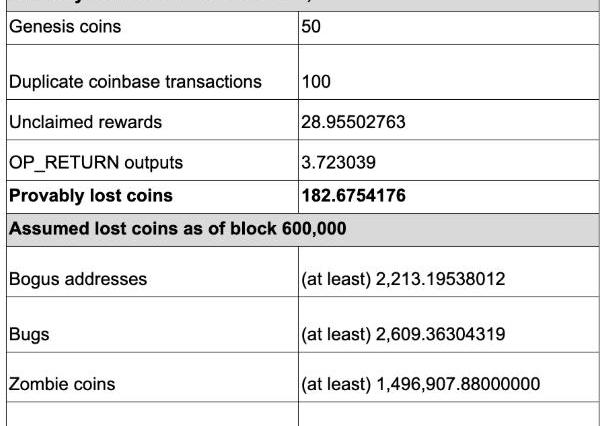605x426 pixels.
Task: Select the Duplicate coinbase value 100
Action: 314,81
